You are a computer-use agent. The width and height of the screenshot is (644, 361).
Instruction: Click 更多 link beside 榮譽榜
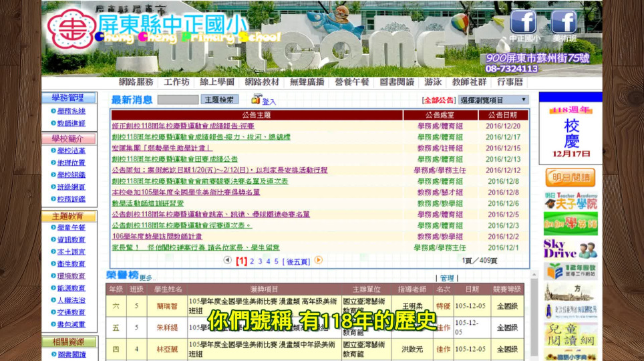(x=146, y=278)
